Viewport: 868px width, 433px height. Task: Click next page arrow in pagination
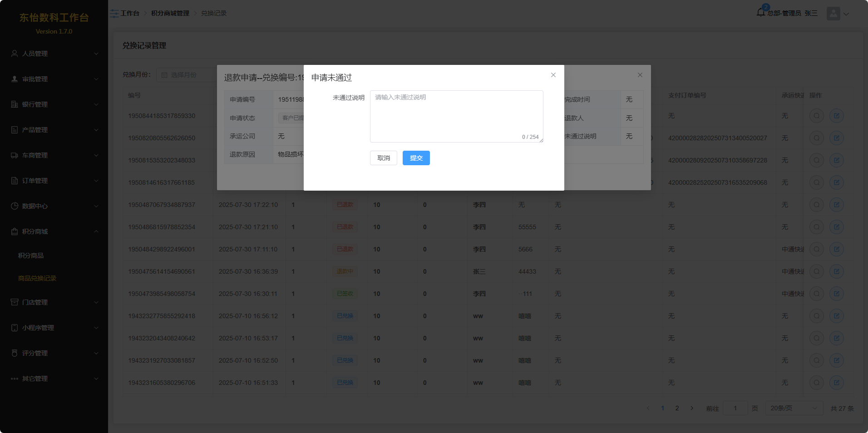[x=692, y=408]
